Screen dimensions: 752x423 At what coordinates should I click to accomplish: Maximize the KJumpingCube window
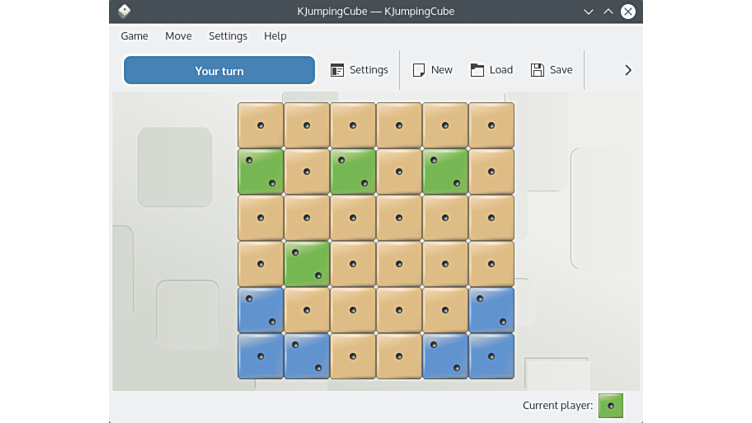click(608, 11)
